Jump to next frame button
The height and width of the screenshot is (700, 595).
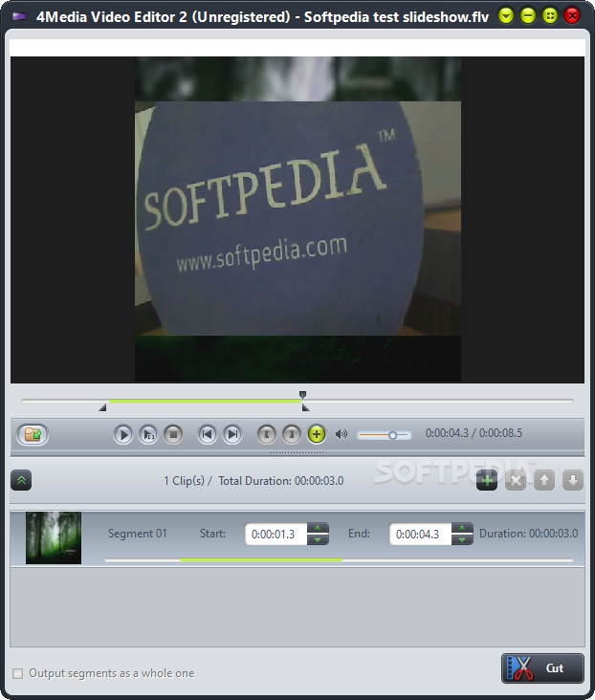pyautogui.click(x=232, y=434)
